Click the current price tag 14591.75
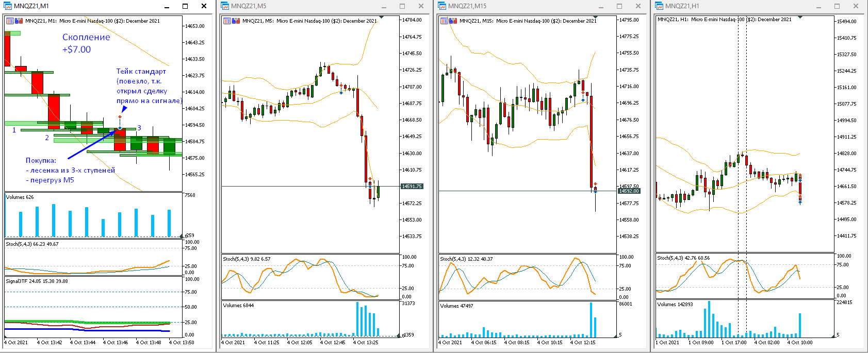The width and height of the screenshot is (868, 353). coord(412,187)
